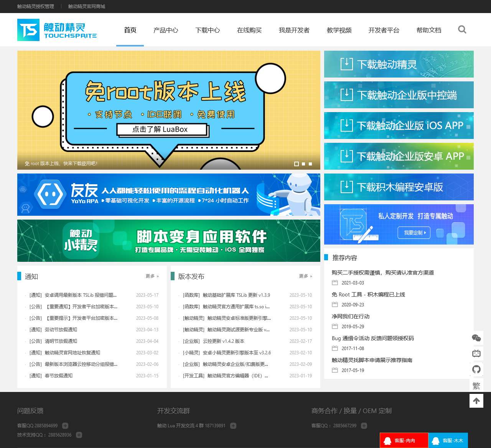Viewport: 491px width, 448px height.
Task: Click the back-to-top arrow button
Action: pyautogui.click(x=476, y=401)
